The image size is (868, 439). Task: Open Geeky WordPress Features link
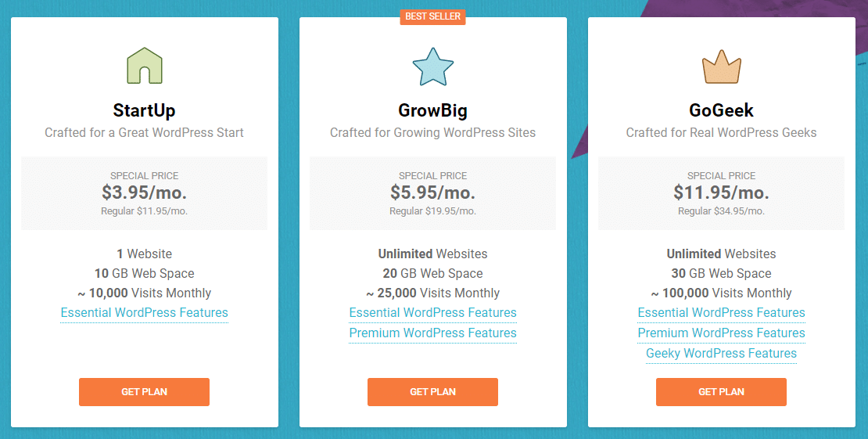pos(721,354)
